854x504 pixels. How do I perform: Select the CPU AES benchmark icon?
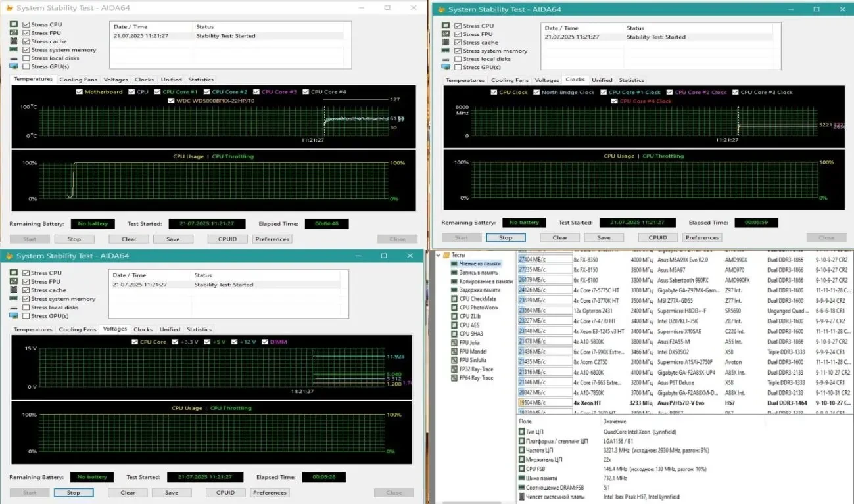(454, 325)
